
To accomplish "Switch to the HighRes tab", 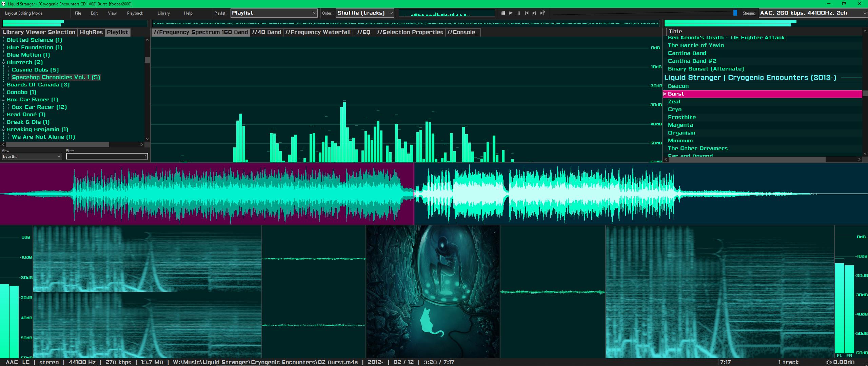I will (x=91, y=32).
